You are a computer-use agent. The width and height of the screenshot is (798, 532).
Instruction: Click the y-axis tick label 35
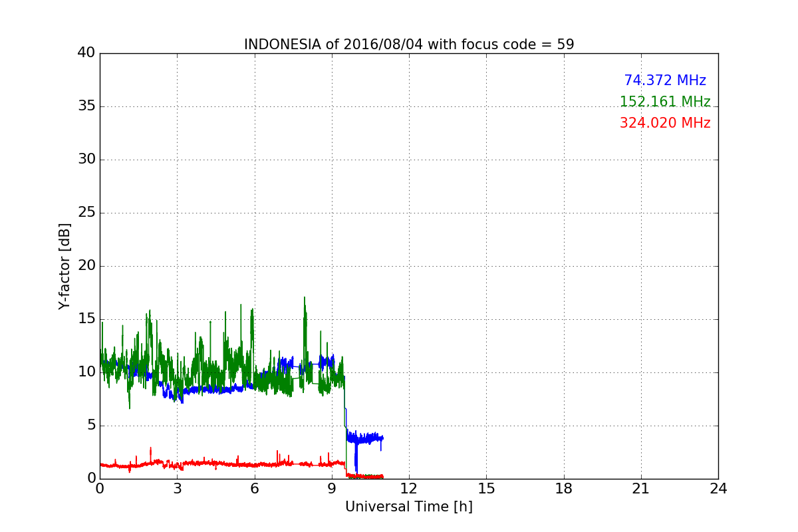(x=86, y=106)
